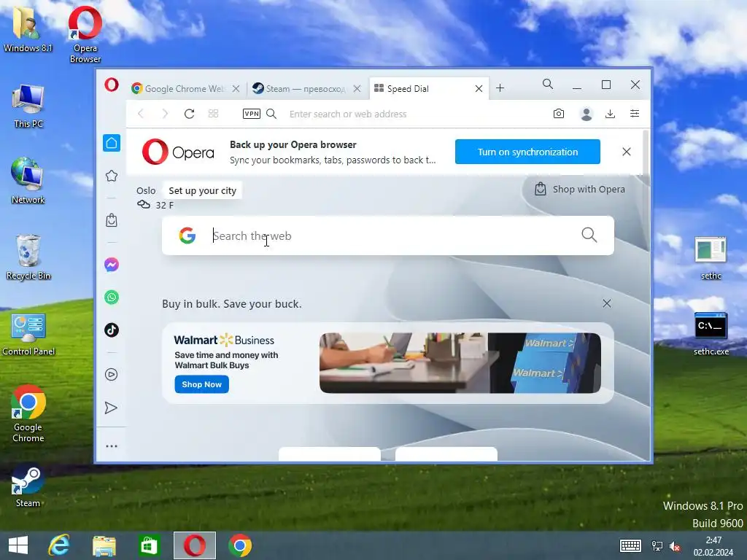Open the taskbar Chrome icon
This screenshot has height=560, width=747.
pyautogui.click(x=239, y=545)
